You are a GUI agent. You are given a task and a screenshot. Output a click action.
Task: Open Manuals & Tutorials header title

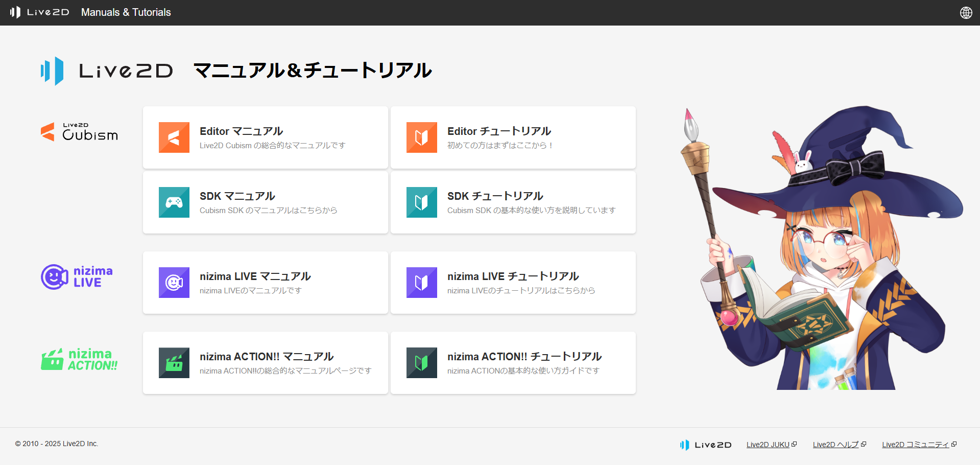click(126, 12)
